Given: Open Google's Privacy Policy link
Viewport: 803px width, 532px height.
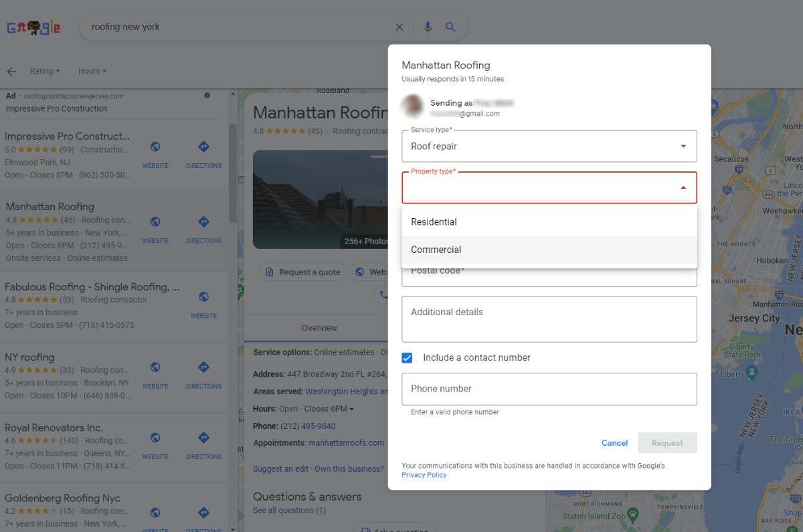Looking at the screenshot, I should click(x=424, y=475).
